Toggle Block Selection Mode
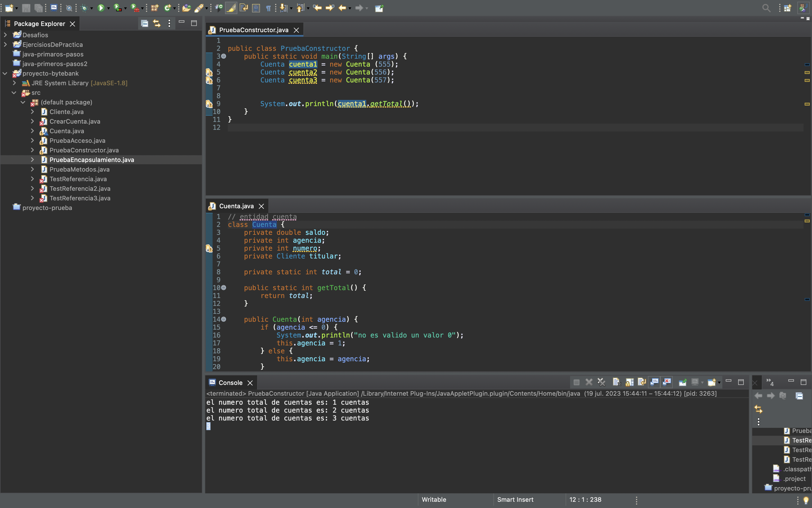 pyautogui.click(x=256, y=8)
